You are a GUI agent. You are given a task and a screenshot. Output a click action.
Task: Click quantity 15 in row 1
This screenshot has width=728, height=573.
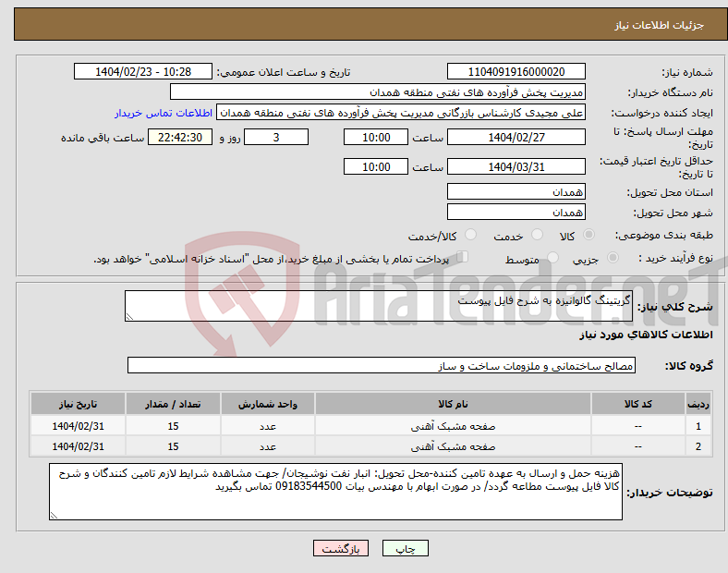coord(173,426)
